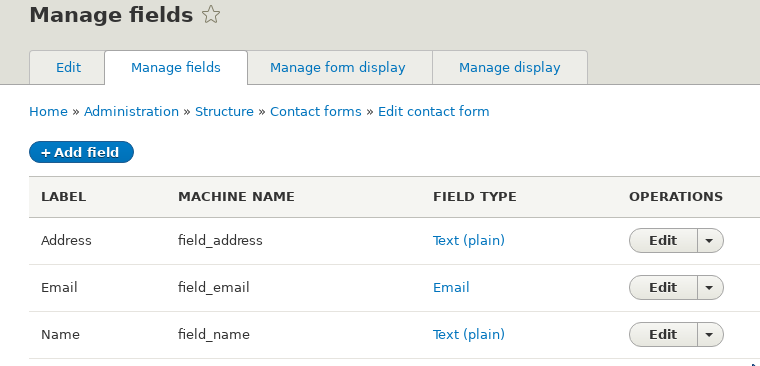Viewport: 760px width, 366px height.
Task: Open Text (plain) type link for Name
Action: 469,334
